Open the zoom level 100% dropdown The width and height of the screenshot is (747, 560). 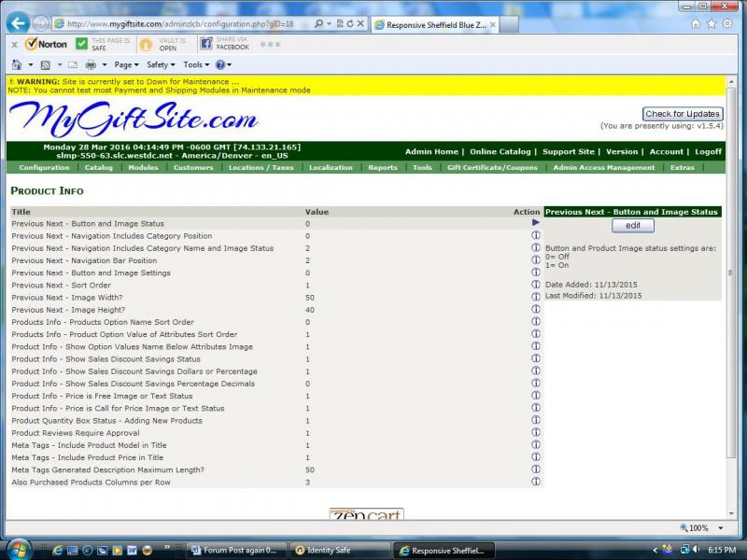pyautogui.click(x=721, y=527)
